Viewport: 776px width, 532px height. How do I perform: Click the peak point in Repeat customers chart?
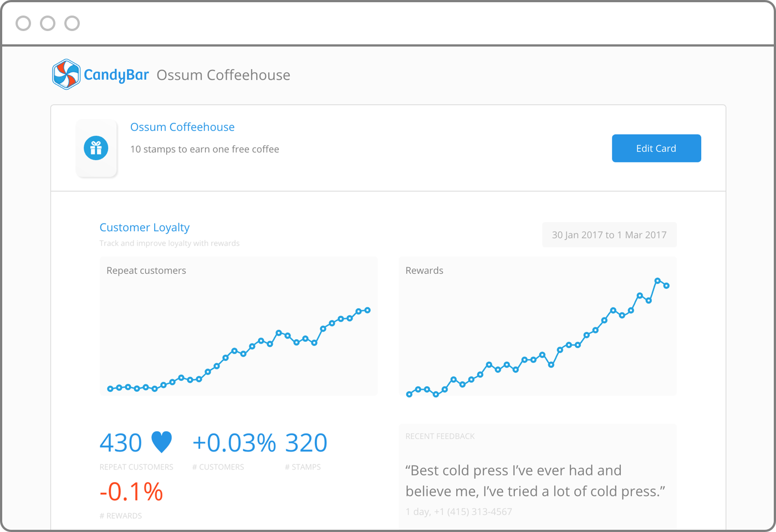(x=367, y=310)
